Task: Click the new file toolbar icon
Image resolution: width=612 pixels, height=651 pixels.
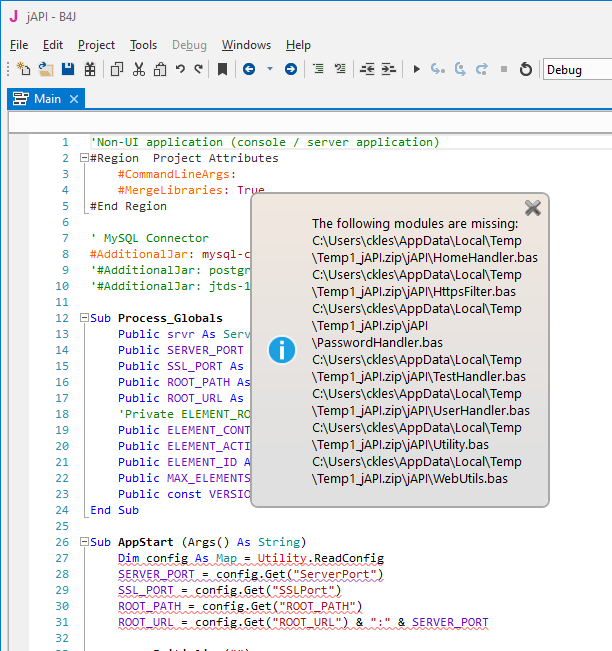Action: point(23,69)
